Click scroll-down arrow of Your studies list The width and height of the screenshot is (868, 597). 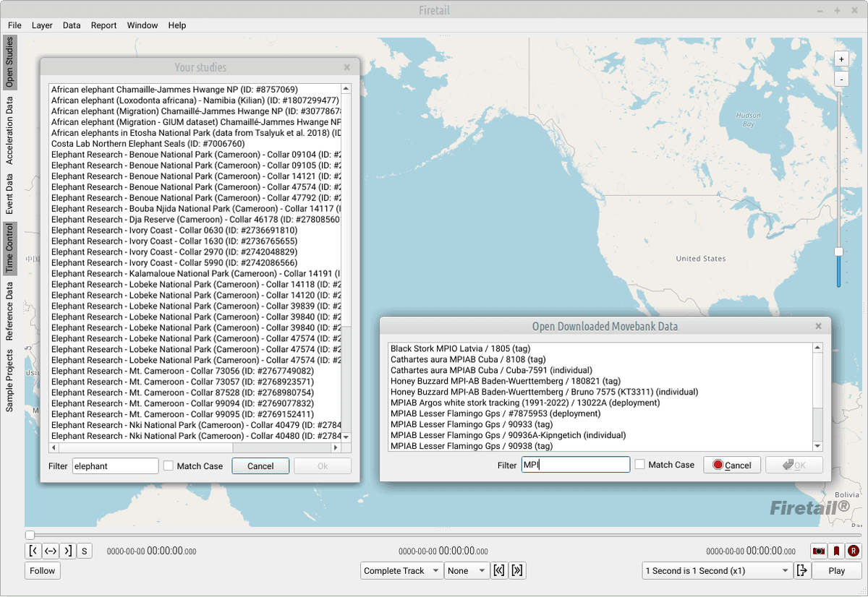346,437
